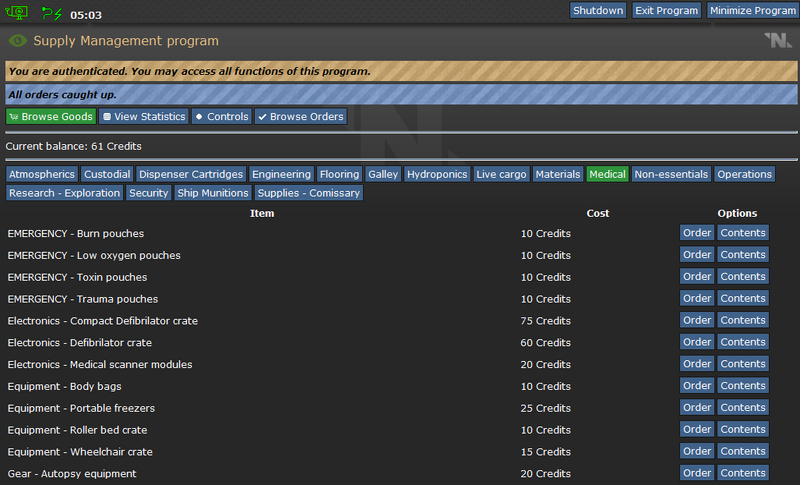The height and width of the screenshot is (485, 800).
Task: Click the green network monitor status icon
Action: (18, 13)
